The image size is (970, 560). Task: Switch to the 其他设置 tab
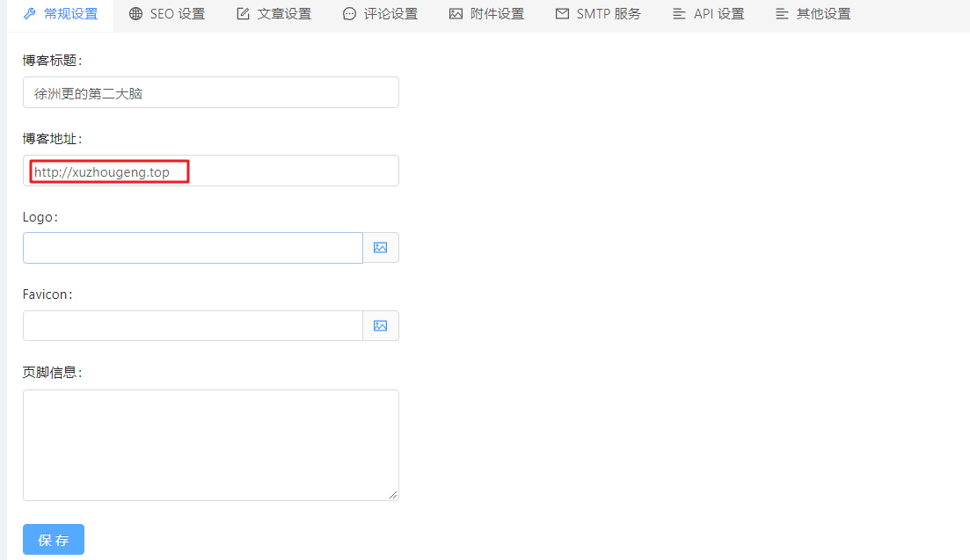point(813,13)
